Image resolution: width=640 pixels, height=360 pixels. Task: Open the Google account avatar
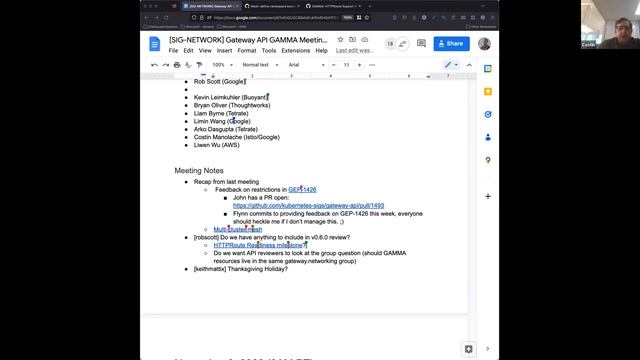point(484,44)
